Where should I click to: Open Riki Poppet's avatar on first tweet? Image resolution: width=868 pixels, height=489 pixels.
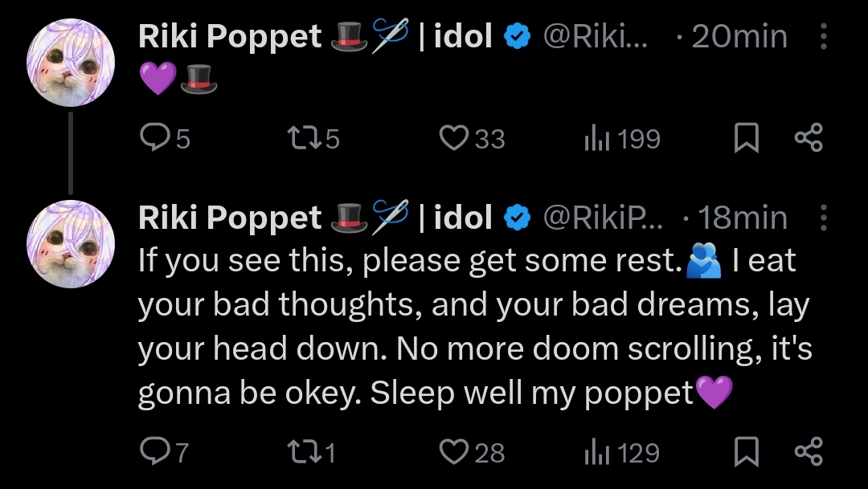pos(71,61)
